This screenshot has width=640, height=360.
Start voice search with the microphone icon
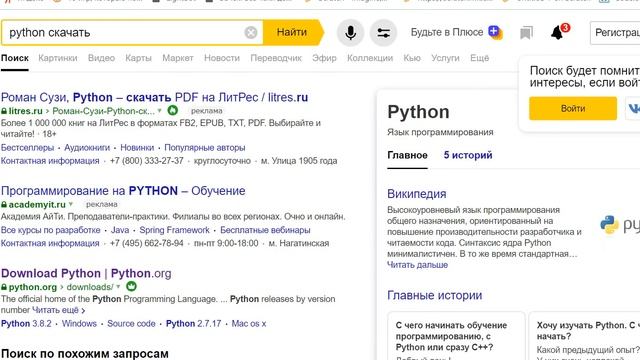[350, 33]
